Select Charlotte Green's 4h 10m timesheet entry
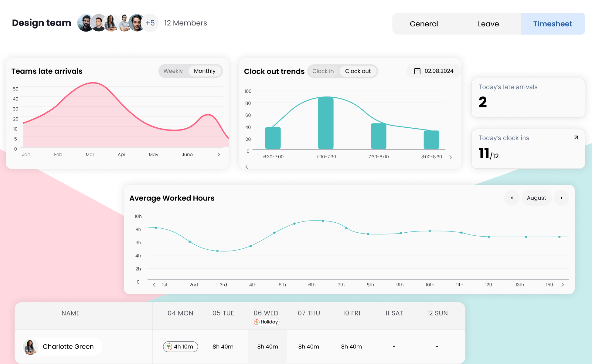The width and height of the screenshot is (592, 364). point(180,346)
